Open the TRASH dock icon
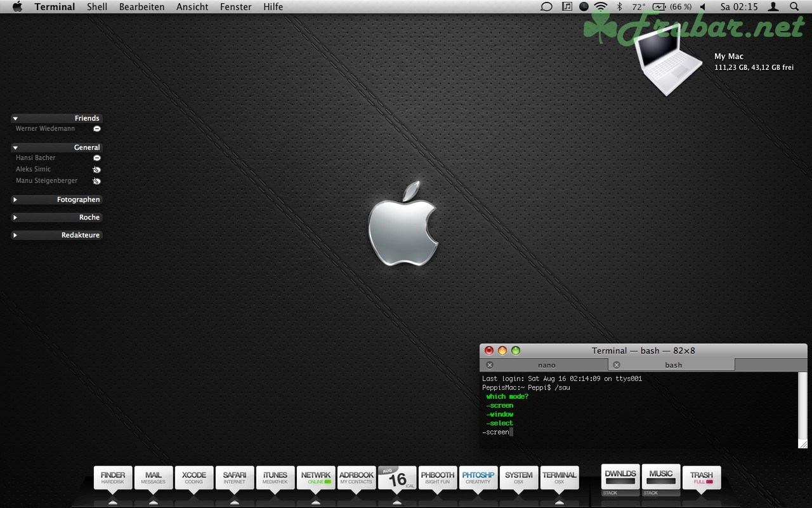Image resolution: width=812 pixels, height=508 pixels. (x=702, y=478)
